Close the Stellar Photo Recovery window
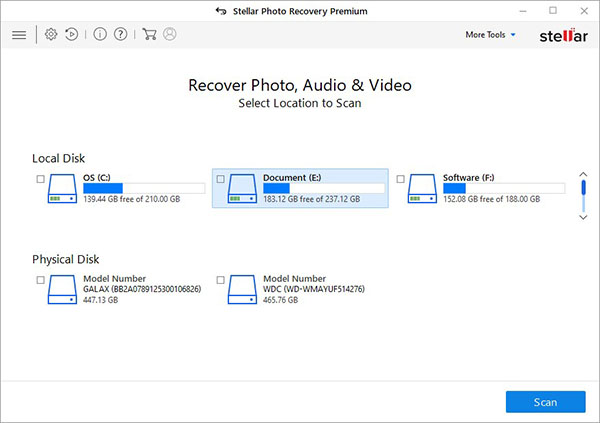Screen dimensions: 600x423 point(584,11)
